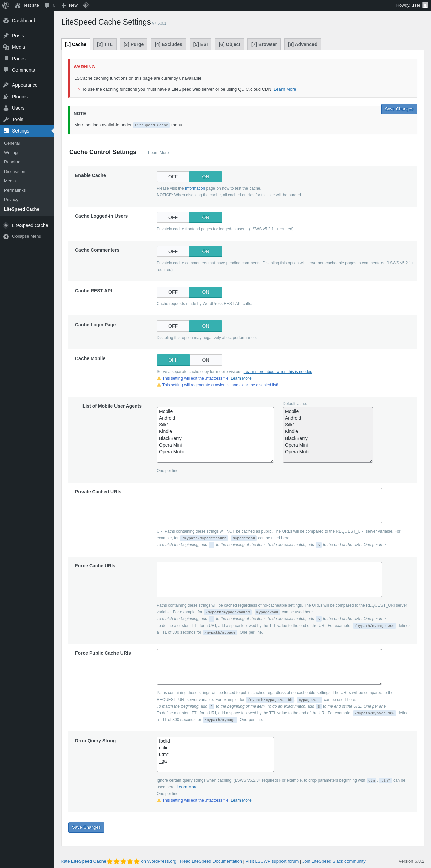Disable Cache Login Page with OFF

click(173, 326)
